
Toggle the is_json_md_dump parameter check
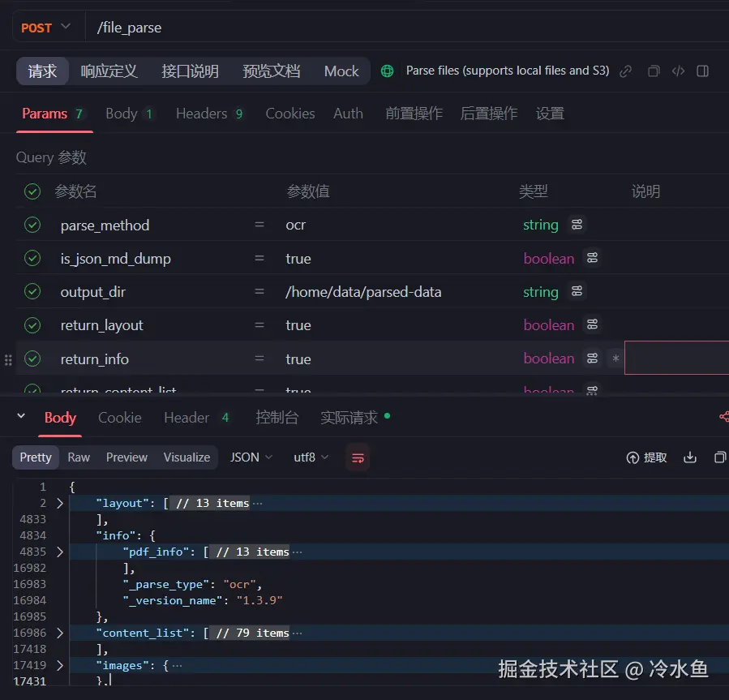tap(32, 258)
